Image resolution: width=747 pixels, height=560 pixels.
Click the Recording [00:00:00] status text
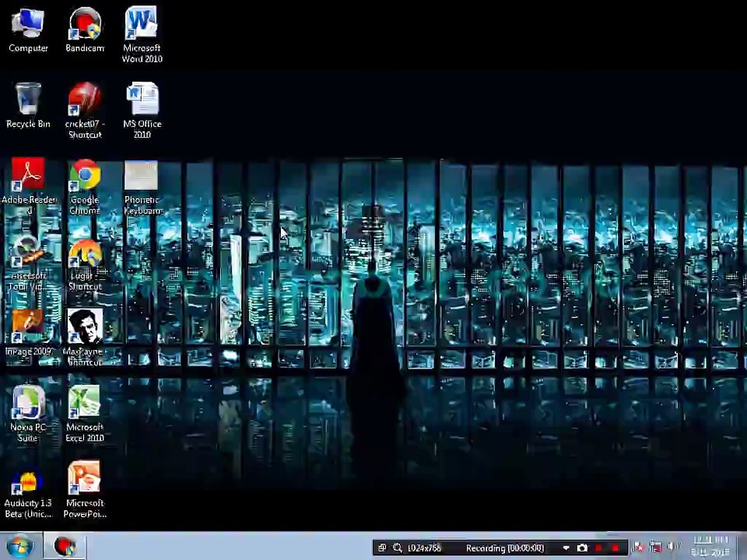(504, 548)
